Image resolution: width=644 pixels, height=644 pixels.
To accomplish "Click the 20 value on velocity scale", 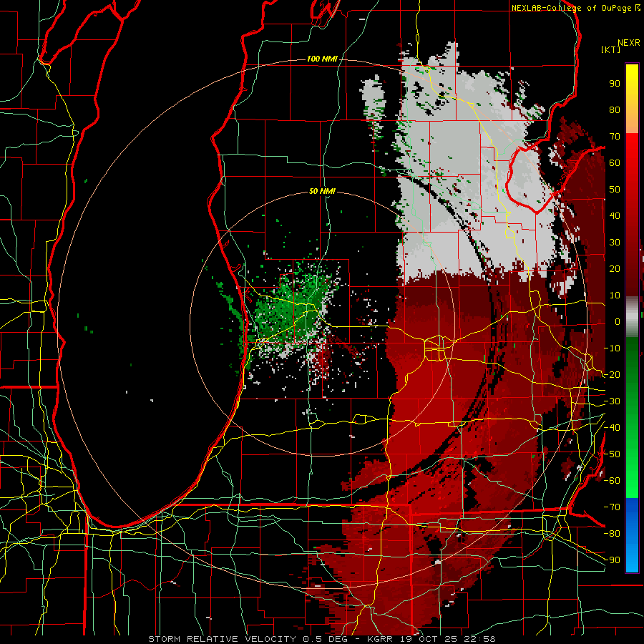I will (615, 269).
